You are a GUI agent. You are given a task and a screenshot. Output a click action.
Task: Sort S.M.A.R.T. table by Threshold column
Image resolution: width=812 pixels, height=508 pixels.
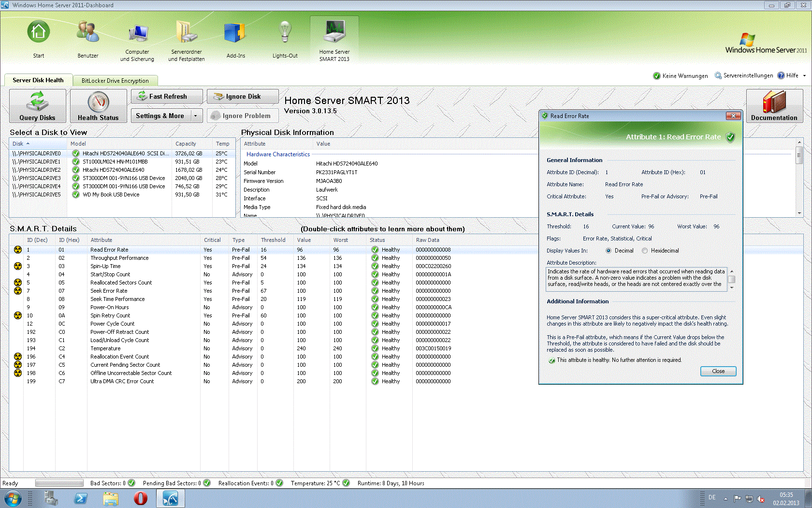275,240
